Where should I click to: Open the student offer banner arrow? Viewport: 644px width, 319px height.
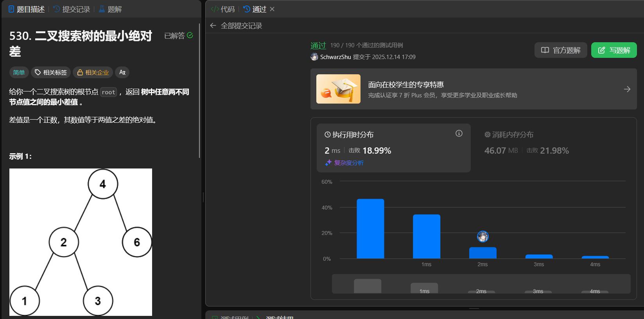(627, 89)
